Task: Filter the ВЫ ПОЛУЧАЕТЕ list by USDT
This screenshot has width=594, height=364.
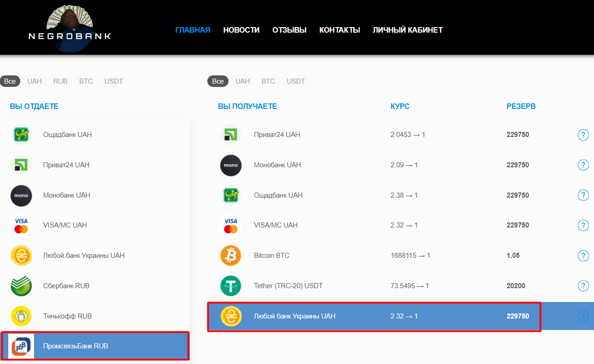Action: point(296,81)
